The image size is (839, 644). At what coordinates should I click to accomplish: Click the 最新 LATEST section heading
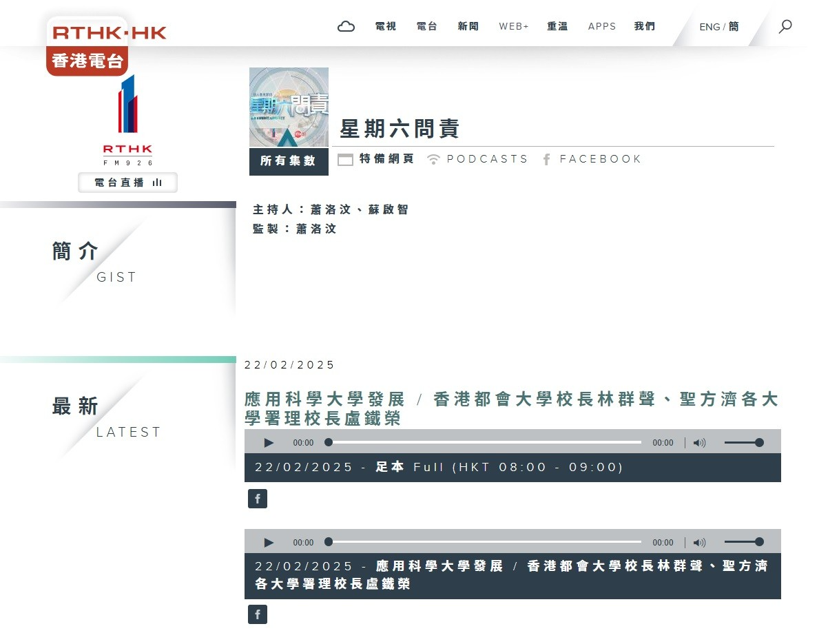click(107, 417)
